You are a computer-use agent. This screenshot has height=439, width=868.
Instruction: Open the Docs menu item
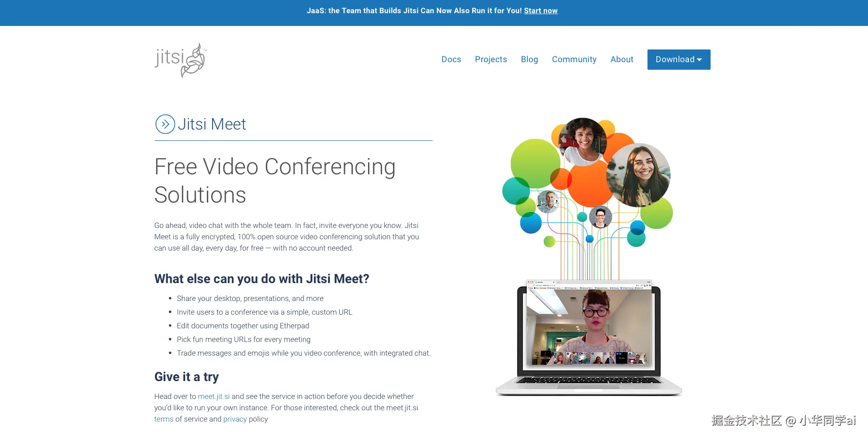[x=451, y=59]
